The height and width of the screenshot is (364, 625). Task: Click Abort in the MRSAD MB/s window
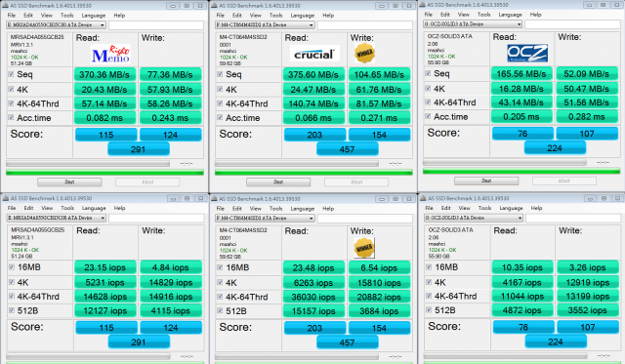147,182
